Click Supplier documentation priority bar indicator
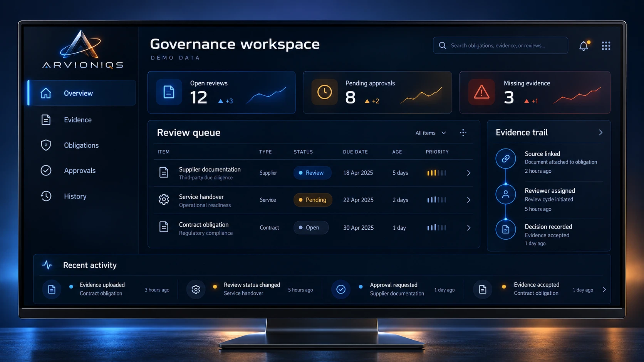The width and height of the screenshot is (644, 362). click(436, 173)
